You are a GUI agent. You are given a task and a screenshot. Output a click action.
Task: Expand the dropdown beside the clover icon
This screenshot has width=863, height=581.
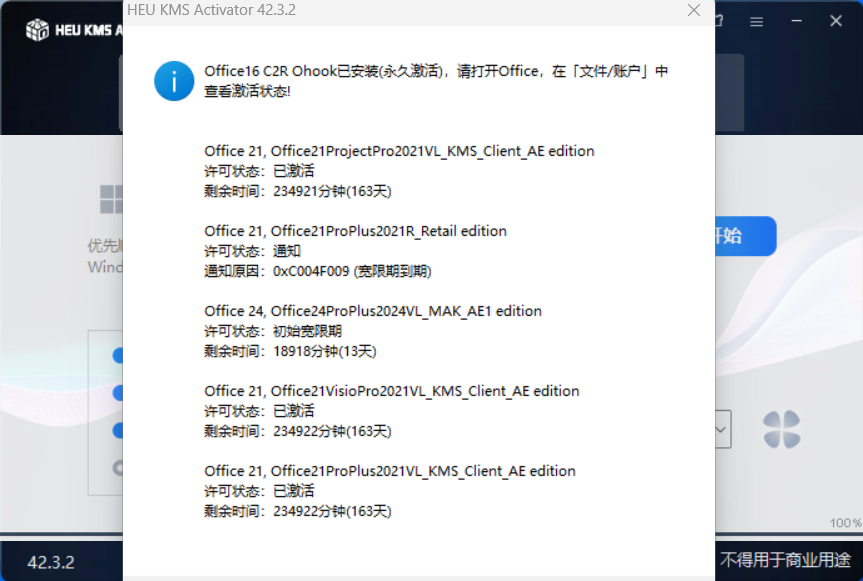point(721,430)
